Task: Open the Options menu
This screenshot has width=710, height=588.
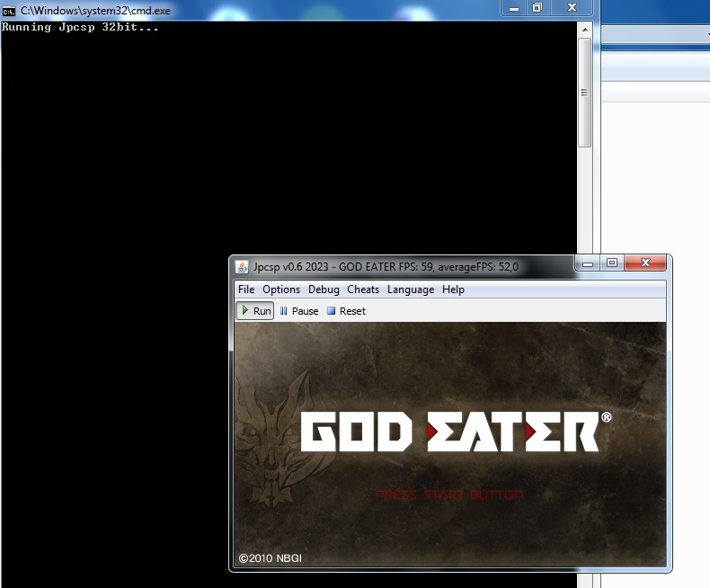Action: [x=281, y=290]
